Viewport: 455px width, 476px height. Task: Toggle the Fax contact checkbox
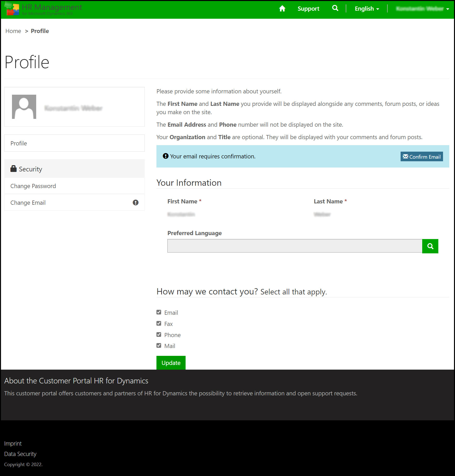[159, 323]
